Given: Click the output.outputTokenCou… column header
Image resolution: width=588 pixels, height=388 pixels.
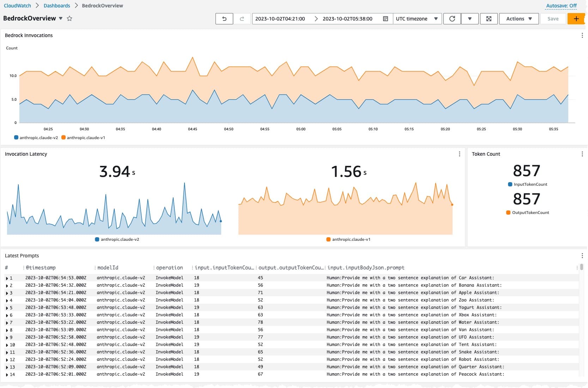Looking at the screenshot, I should point(291,268).
